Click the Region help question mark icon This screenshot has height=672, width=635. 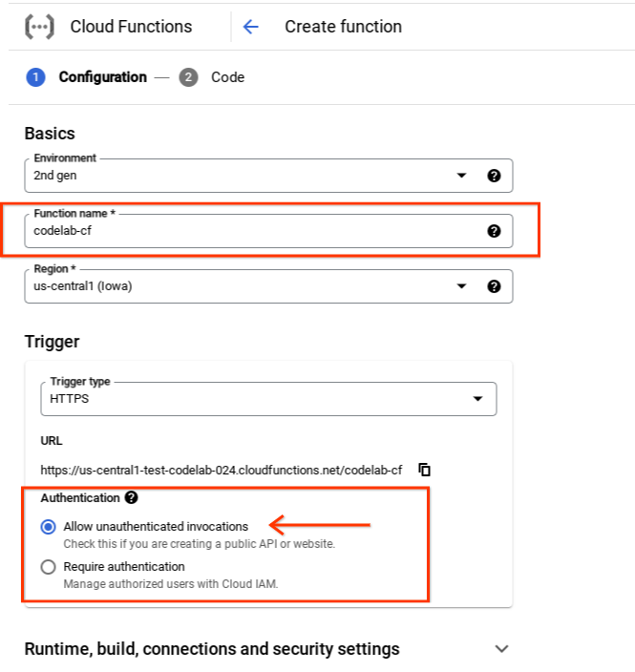point(494,286)
